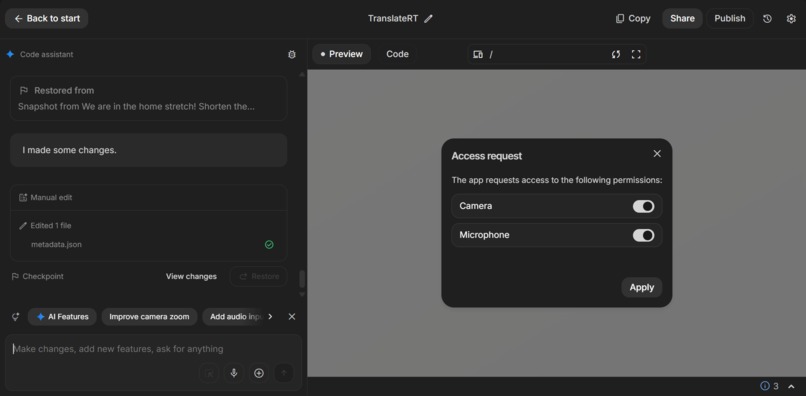Open app settings gear icon in header
The width and height of the screenshot is (806, 396).
pos(791,19)
